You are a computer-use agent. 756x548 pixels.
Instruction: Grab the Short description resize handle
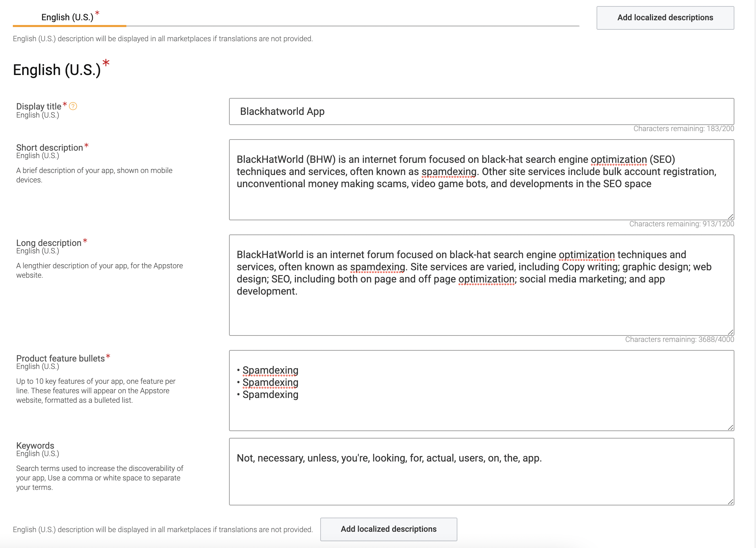[730, 217]
